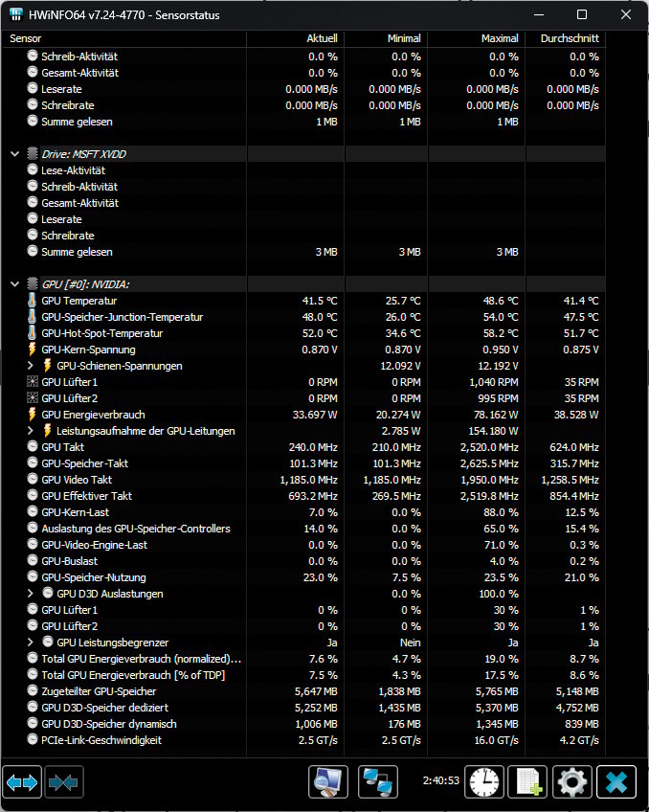The width and height of the screenshot is (649, 812).
Task: Click the collapse-view inward arrows icon
Action: (x=64, y=782)
